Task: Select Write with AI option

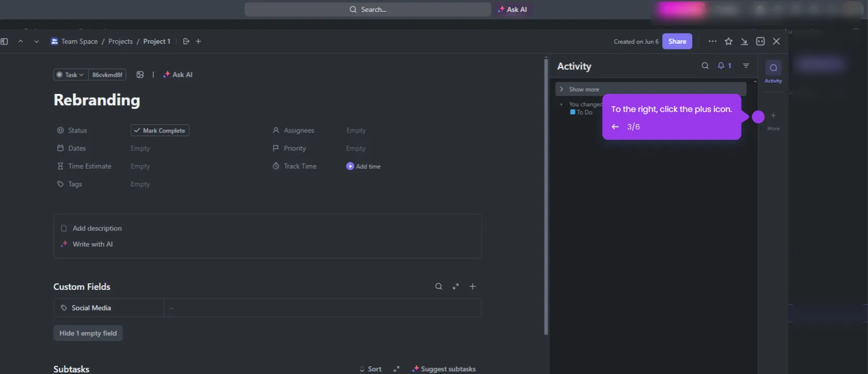Action: pyautogui.click(x=87, y=245)
